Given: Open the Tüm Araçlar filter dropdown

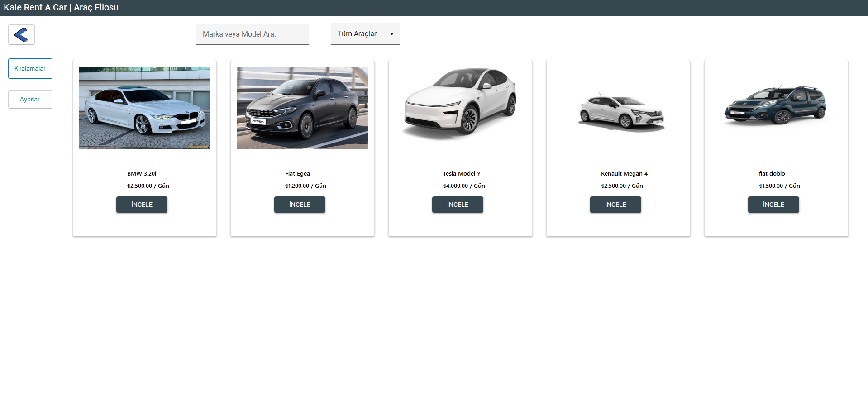Looking at the screenshot, I should coord(365,33).
